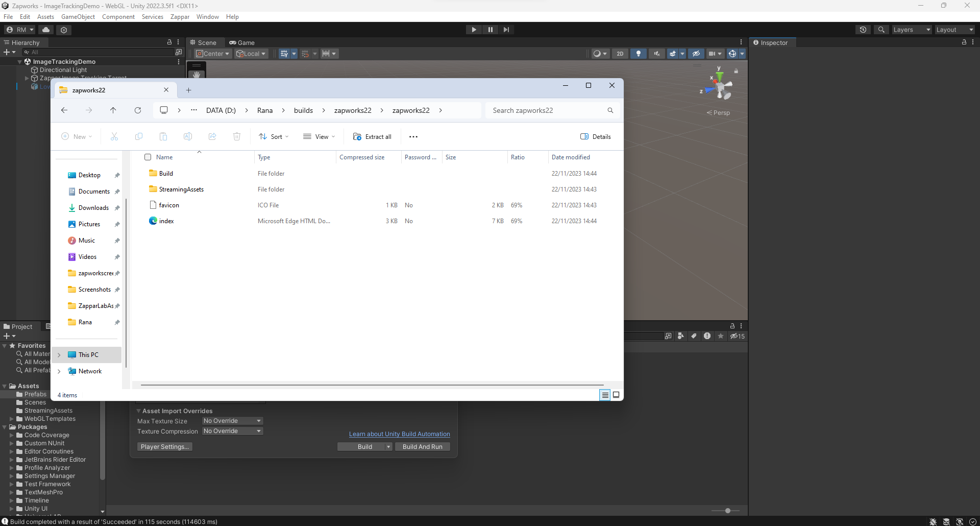The width and height of the screenshot is (980, 526).
Task: Open the Build options dropdown arrow
Action: [x=388, y=447]
